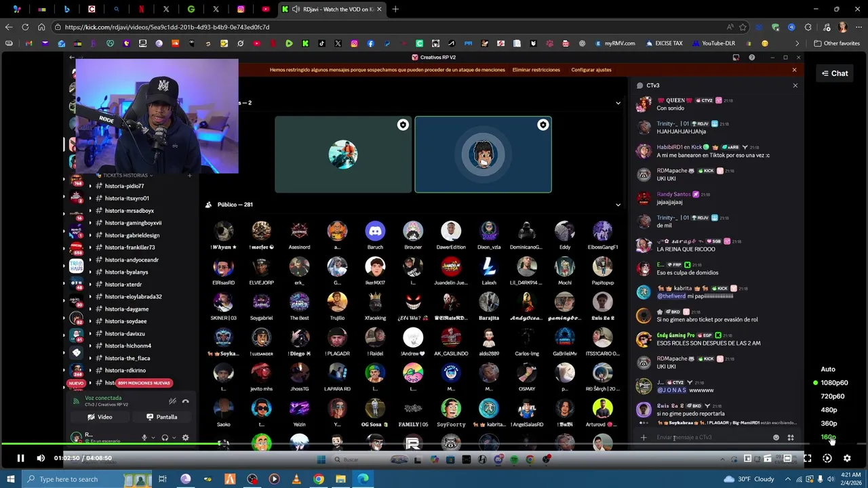Dismiss the mention-raid warning banner
Viewport: 868px width, 488px height.
tap(794, 70)
